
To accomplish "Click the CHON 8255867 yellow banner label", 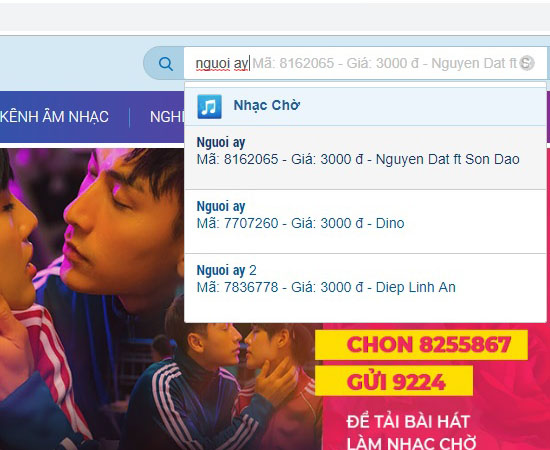I will coord(421,345).
